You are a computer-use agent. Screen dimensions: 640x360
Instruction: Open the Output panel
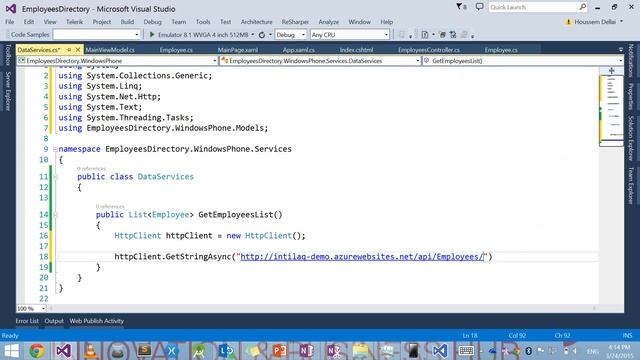point(54,321)
